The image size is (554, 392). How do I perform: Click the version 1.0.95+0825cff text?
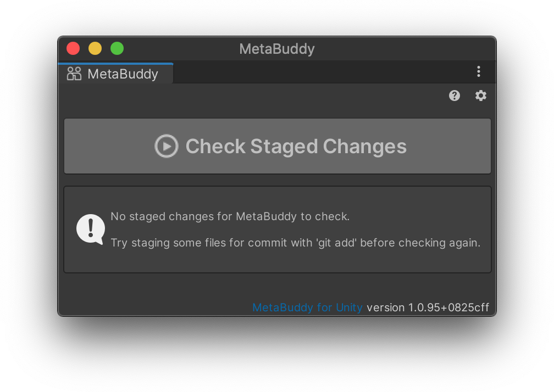pyautogui.click(x=428, y=307)
